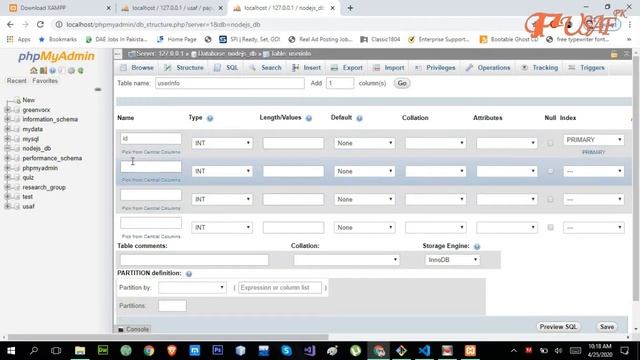This screenshot has height=360, width=640.
Task: Click the Preview SQL button
Action: pos(558,327)
